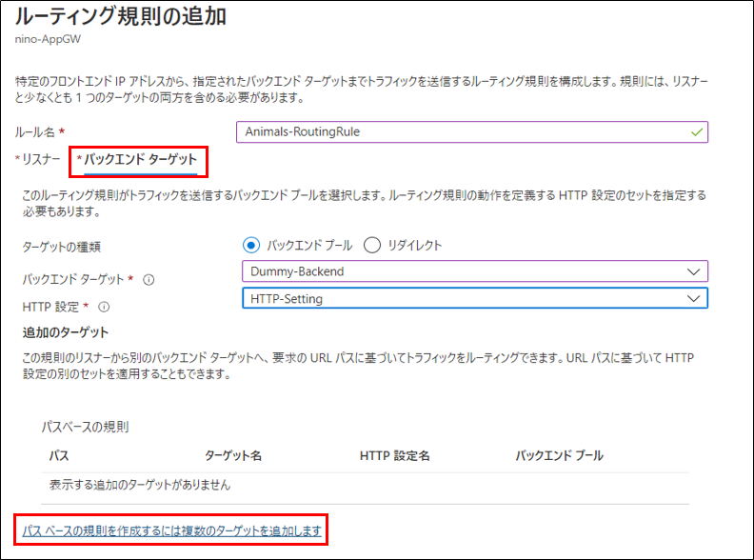Select the バックエンド プール radio button

tap(251, 246)
